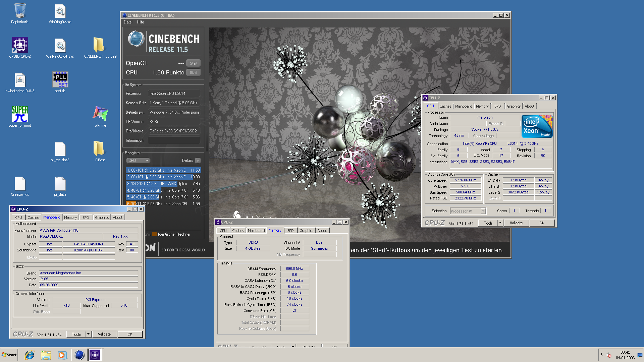Click the BIOS version 2105 field

pyautogui.click(x=88, y=279)
